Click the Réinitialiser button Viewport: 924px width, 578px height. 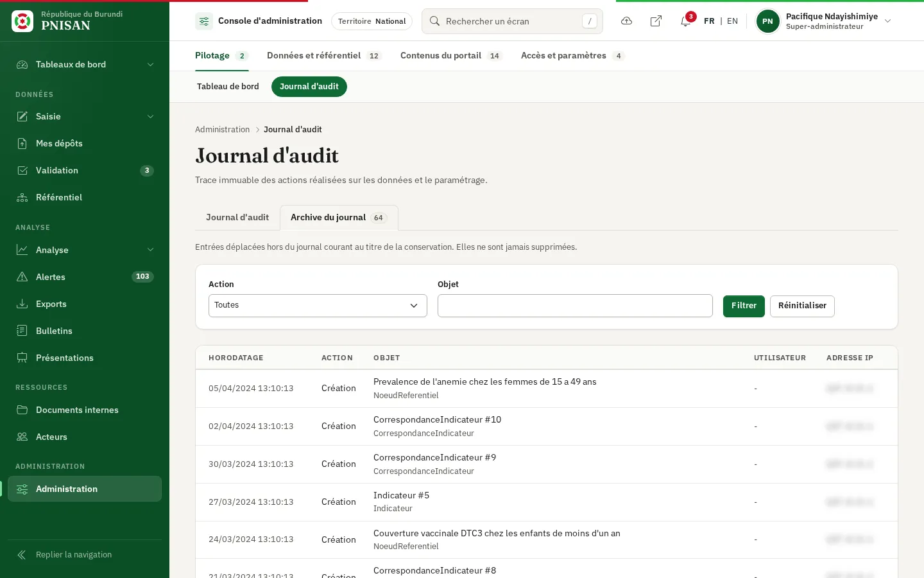(802, 306)
